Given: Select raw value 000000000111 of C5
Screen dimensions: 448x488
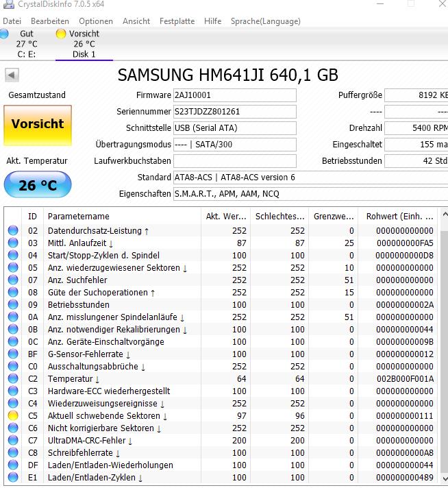Looking at the screenshot, I should [x=404, y=416].
